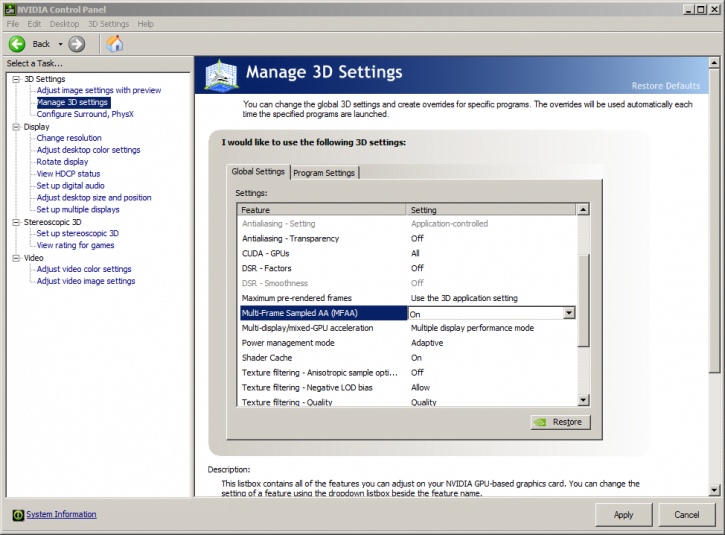This screenshot has height=535, width=725.
Task: Collapse the Stereoscopic 3D tree node
Action: [16, 222]
